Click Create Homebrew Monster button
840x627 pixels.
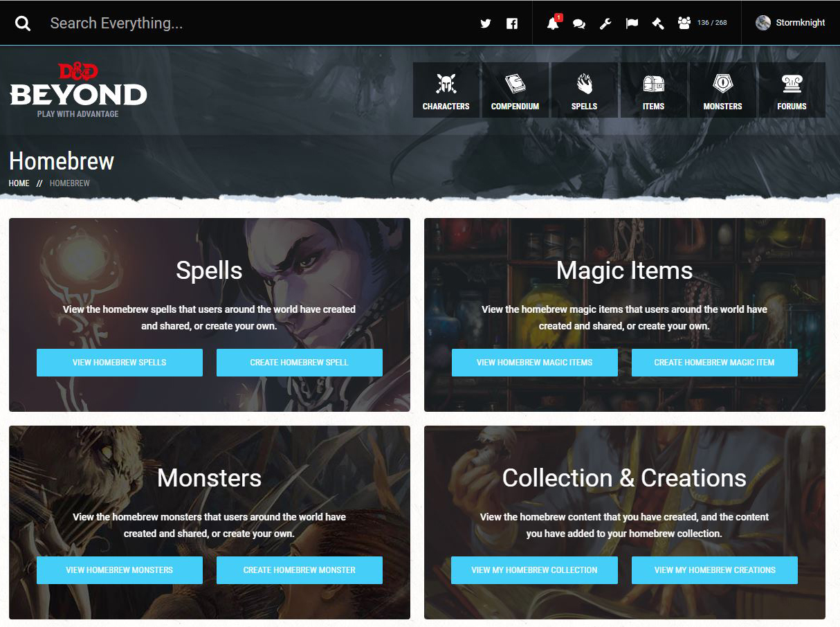tap(300, 570)
